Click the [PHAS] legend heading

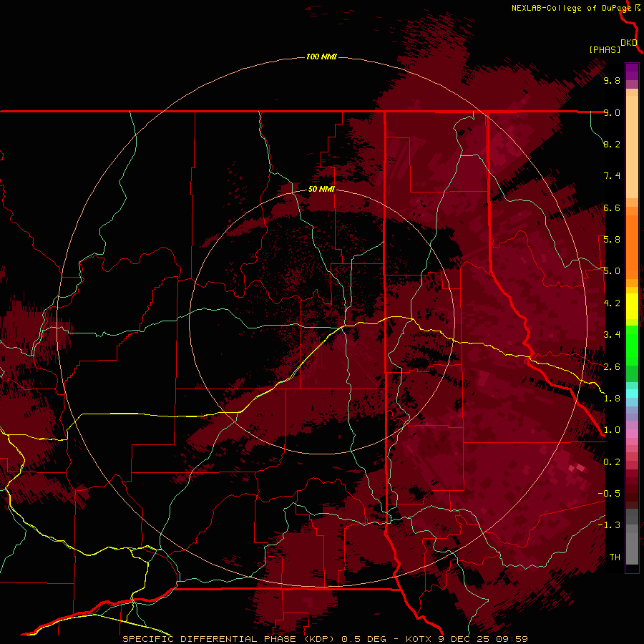pyautogui.click(x=605, y=49)
